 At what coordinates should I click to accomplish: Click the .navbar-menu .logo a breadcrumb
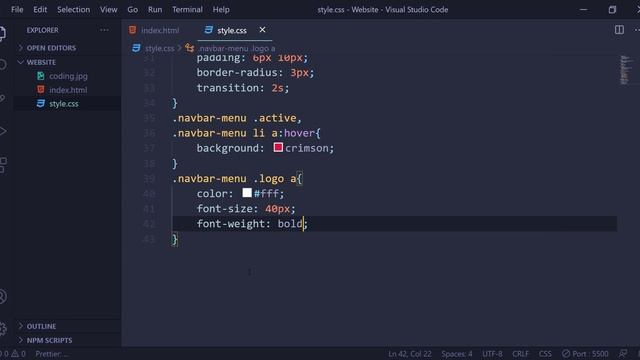click(237, 48)
